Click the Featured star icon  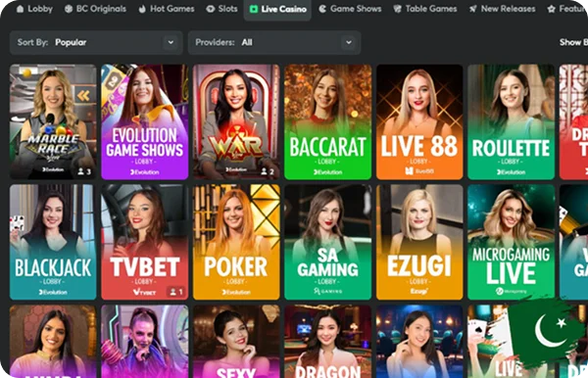pos(551,9)
